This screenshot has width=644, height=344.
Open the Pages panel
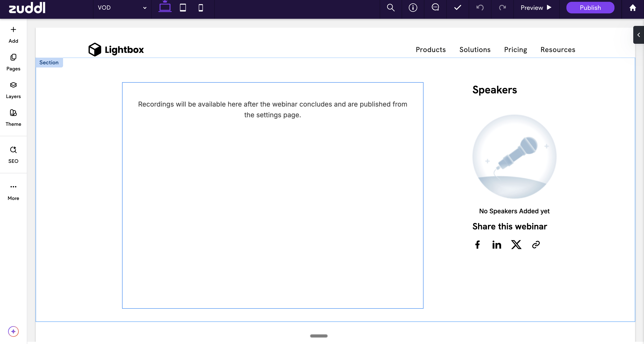(x=13, y=62)
